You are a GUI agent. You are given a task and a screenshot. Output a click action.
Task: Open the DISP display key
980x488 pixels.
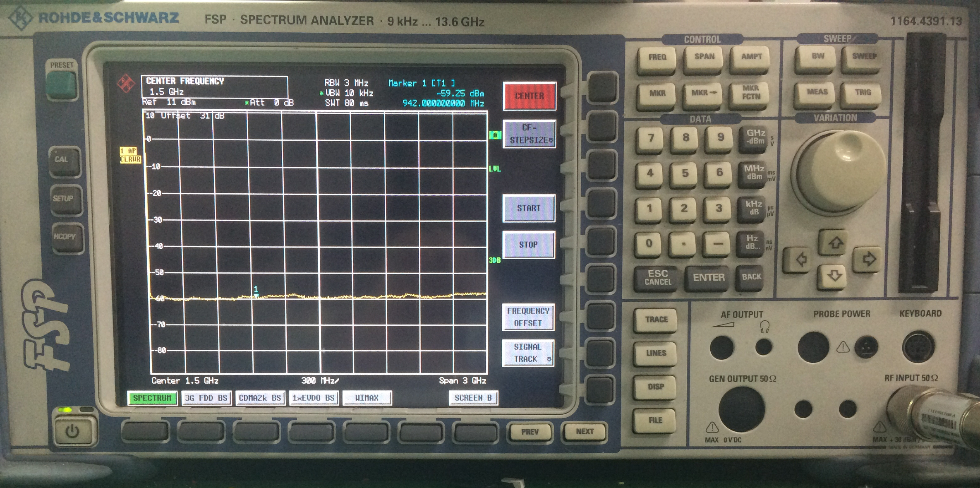(655, 387)
